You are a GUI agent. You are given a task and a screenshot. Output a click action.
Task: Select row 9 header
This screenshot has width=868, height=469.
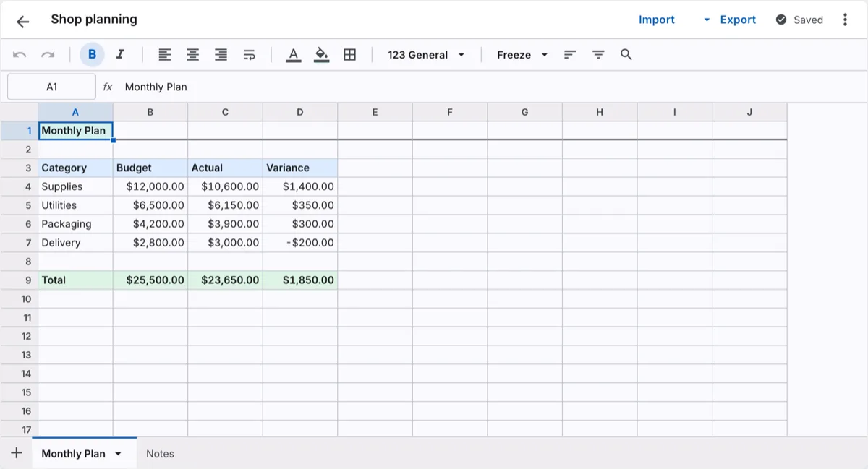click(x=19, y=280)
